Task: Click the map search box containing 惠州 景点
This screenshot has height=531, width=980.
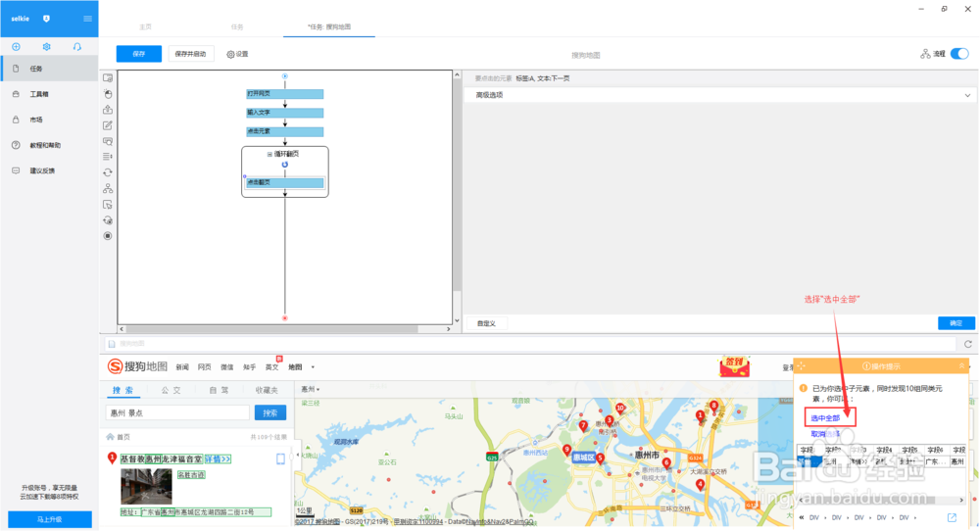Action: [177, 412]
